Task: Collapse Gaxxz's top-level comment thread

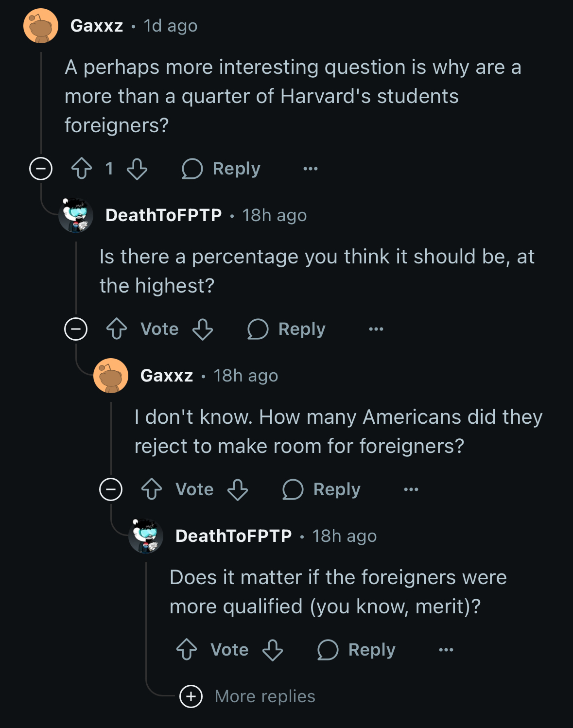Action: click(x=41, y=169)
